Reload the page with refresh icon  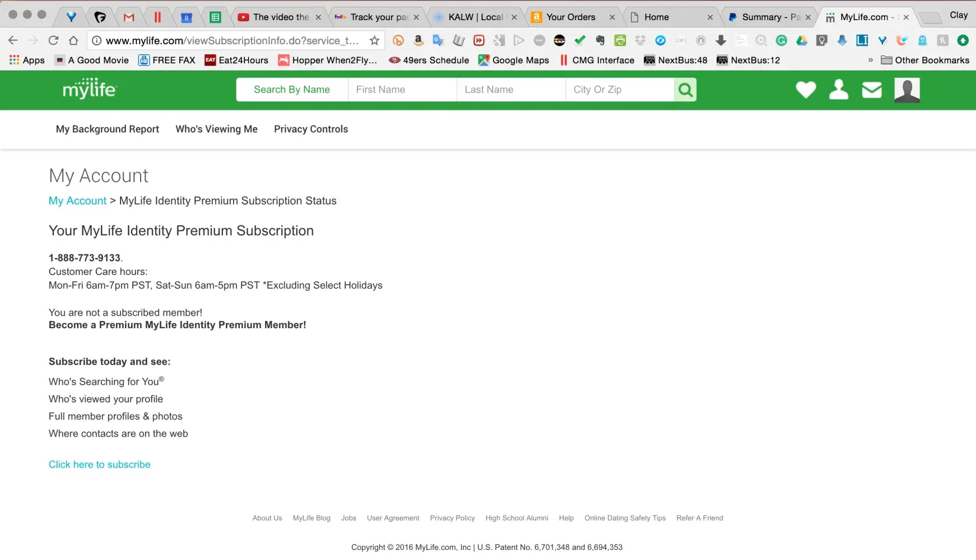(53, 40)
